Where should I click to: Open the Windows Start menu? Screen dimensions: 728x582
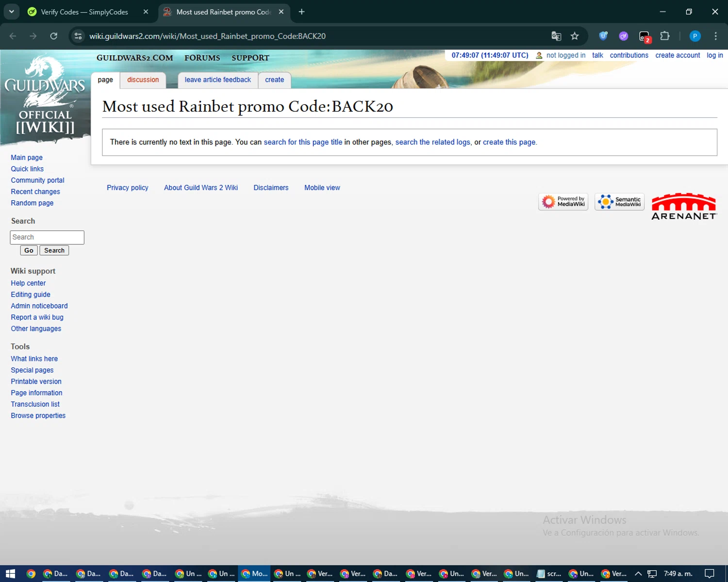click(11, 574)
